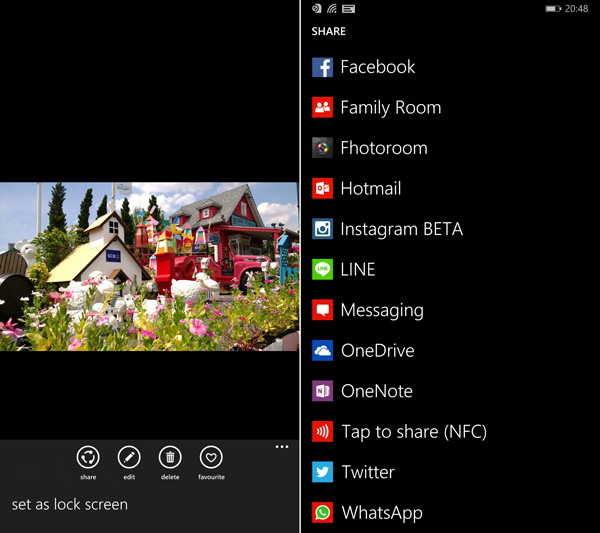Tap the battery status icon
Image resolution: width=600 pixels, height=533 pixels.
pyautogui.click(x=553, y=8)
